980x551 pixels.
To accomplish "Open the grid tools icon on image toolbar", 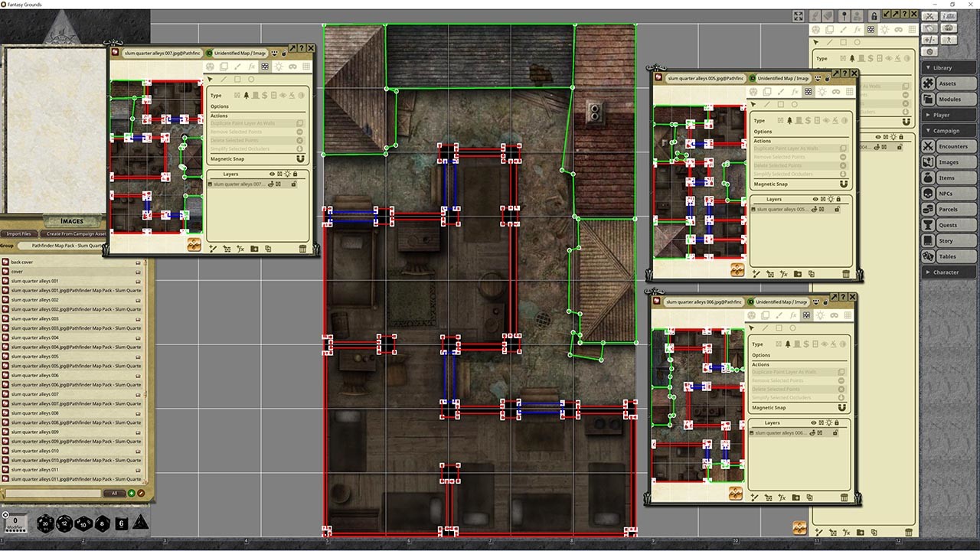I will (x=307, y=67).
